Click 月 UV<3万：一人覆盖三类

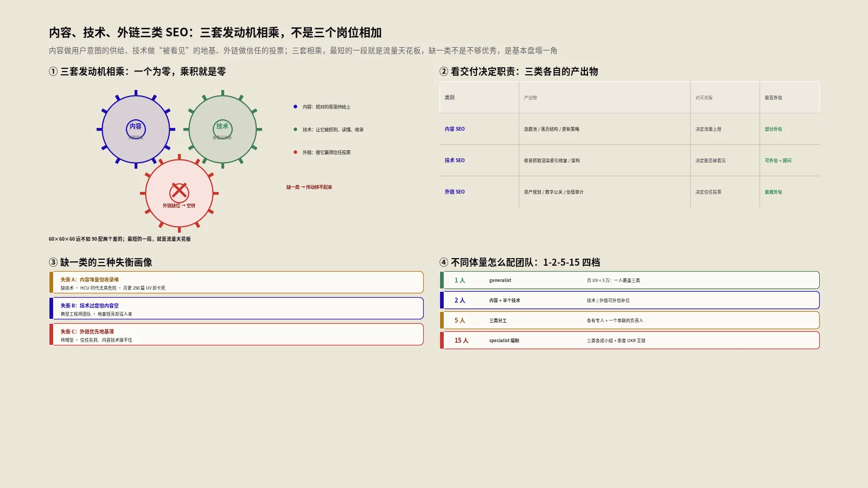(x=614, y=280)
